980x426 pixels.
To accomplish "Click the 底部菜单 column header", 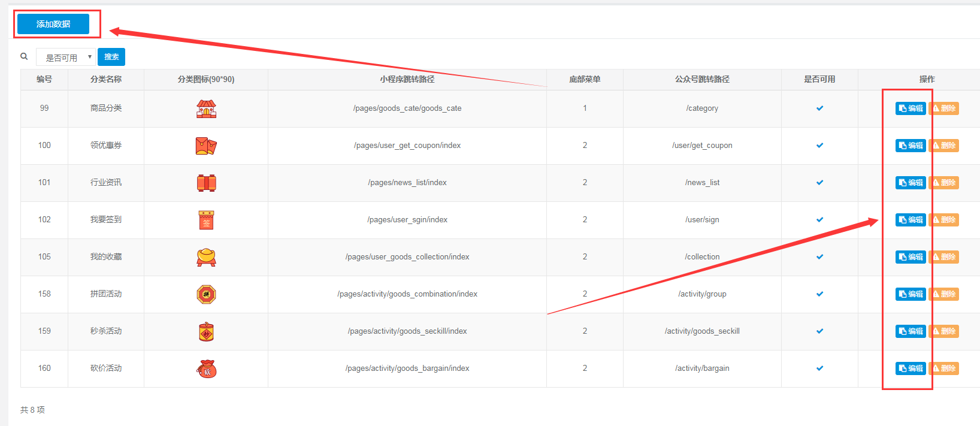I will (585, 79).
